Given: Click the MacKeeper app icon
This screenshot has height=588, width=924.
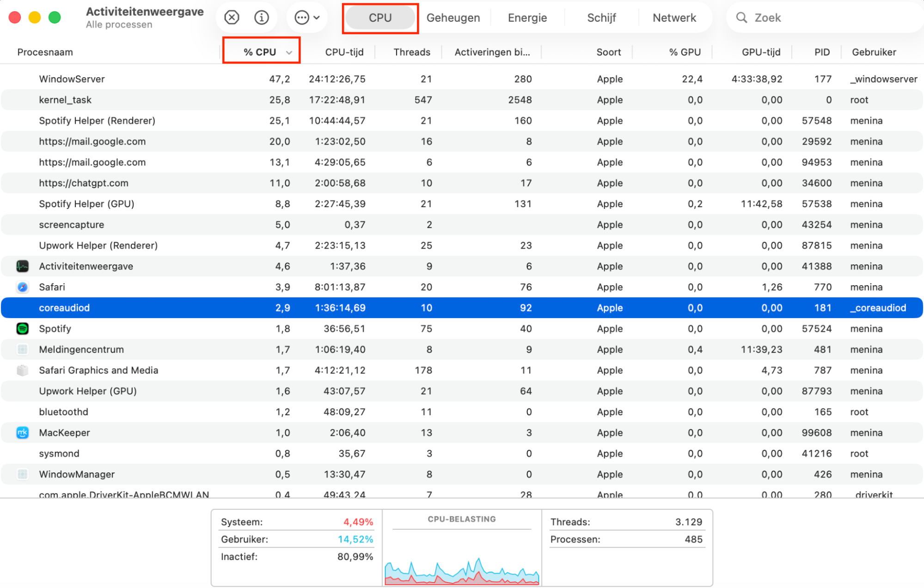Looking at the screenshot, I should (22, 433).
